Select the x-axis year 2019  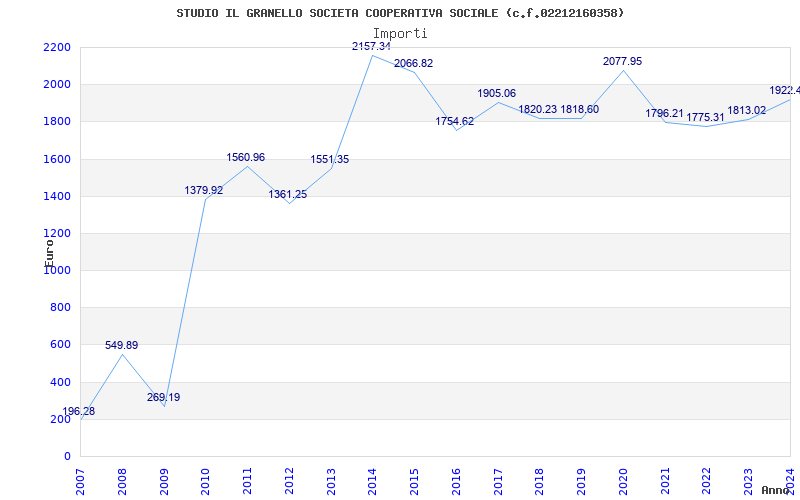[582, 482]
